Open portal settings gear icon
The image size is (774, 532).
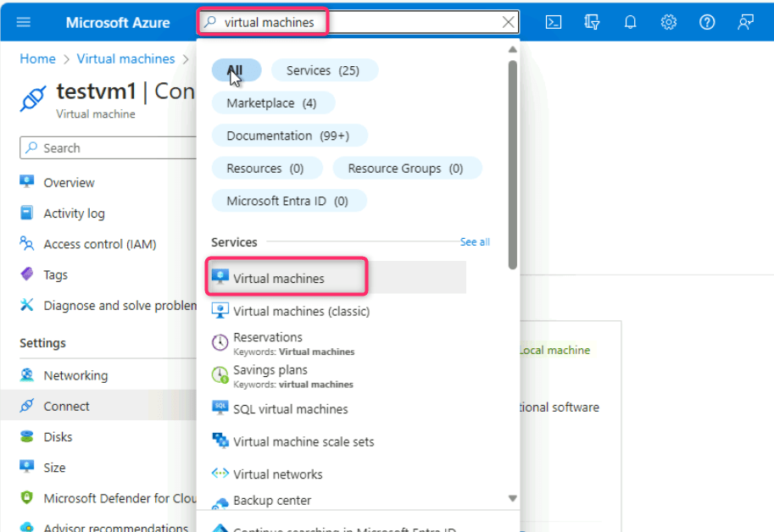tap(668, 22)
